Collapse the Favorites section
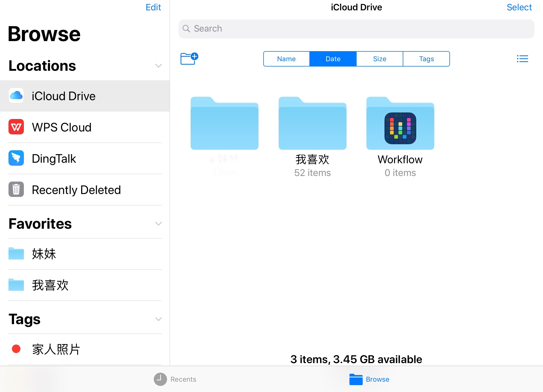The image size is (543, 392). click(x=158, y=224)
